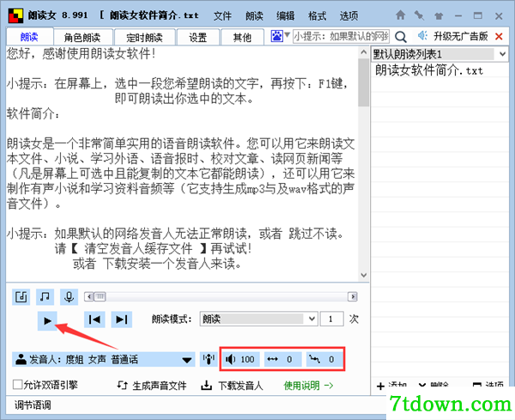This screenshot has width=515, height=420.
Task: Click text area scrollbar up arrow
Action: coord(364,52)
